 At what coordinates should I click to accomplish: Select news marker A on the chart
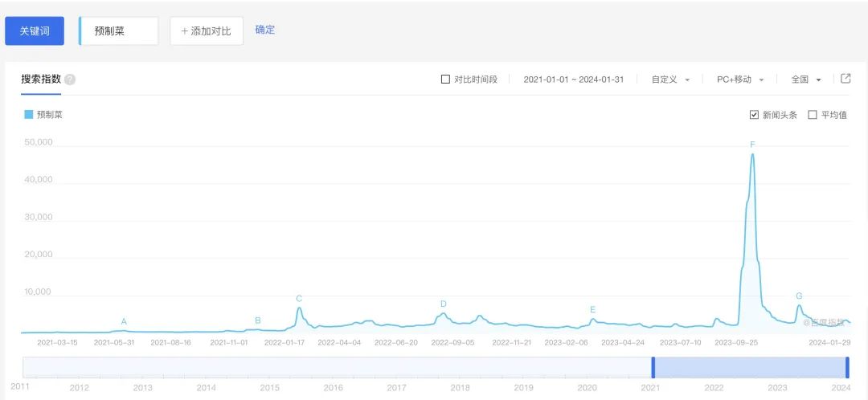[x=124, y=321]
